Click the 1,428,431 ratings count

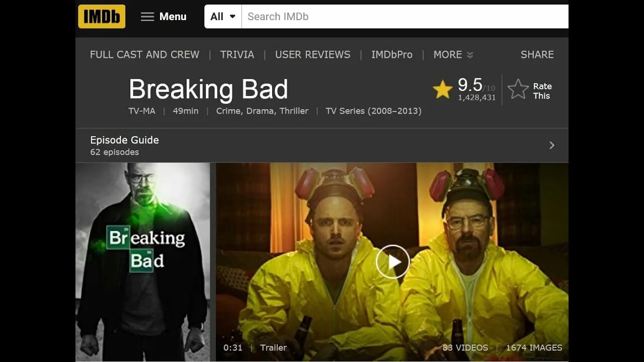click(x=476, y=98)
